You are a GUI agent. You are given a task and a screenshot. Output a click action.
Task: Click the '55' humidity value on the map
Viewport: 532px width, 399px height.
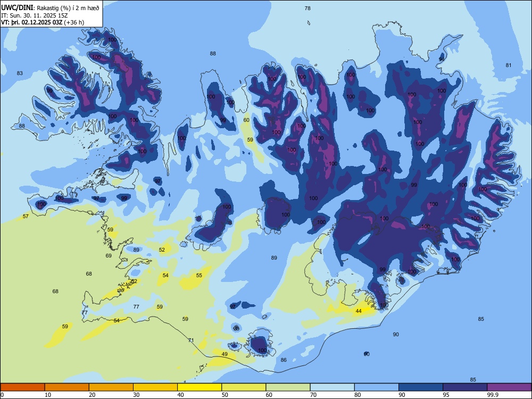[199, 275]
